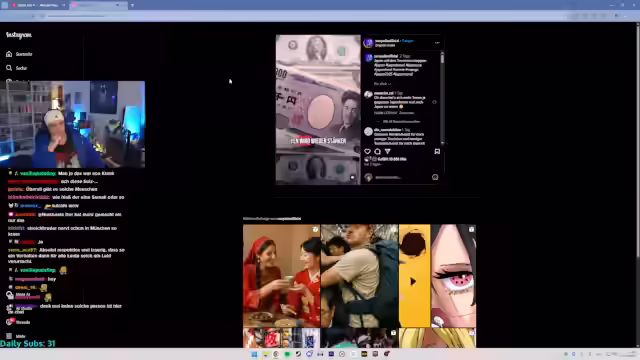Click the Folgen follow link beside username

point(408,41)
